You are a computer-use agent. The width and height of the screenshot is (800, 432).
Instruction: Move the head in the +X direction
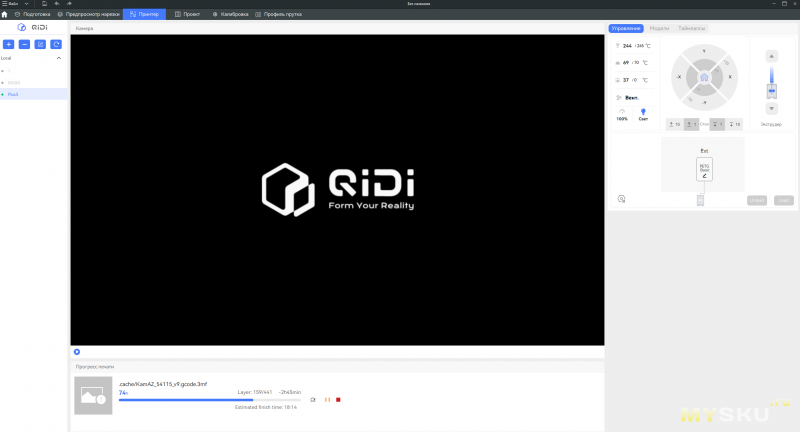tap(730, 77)
